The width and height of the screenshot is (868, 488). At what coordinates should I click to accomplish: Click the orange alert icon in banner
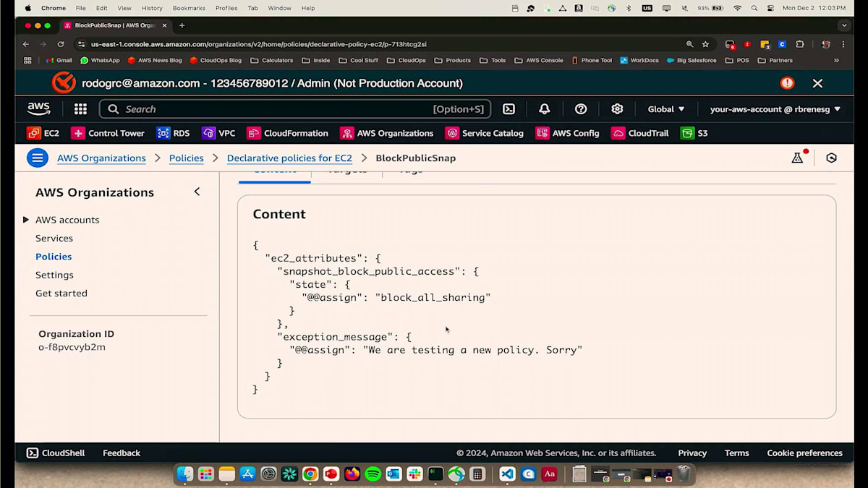coord(787,83)
